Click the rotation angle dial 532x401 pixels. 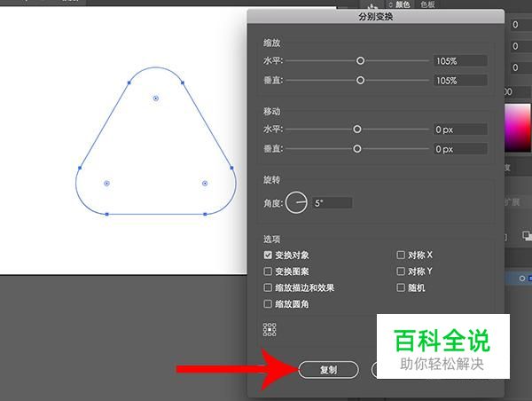point(296,202)
